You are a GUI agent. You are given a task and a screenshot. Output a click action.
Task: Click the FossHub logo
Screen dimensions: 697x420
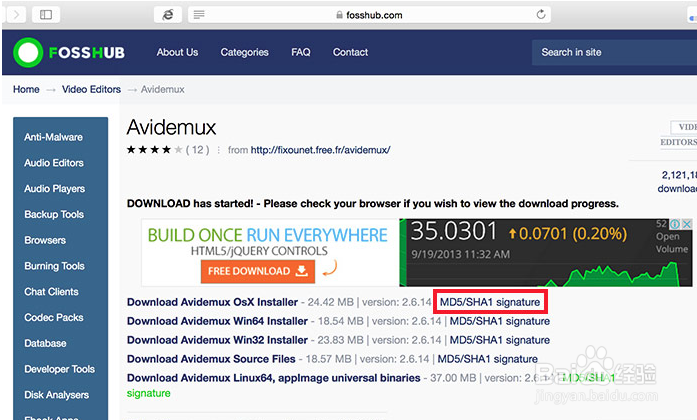coord(69,52)
